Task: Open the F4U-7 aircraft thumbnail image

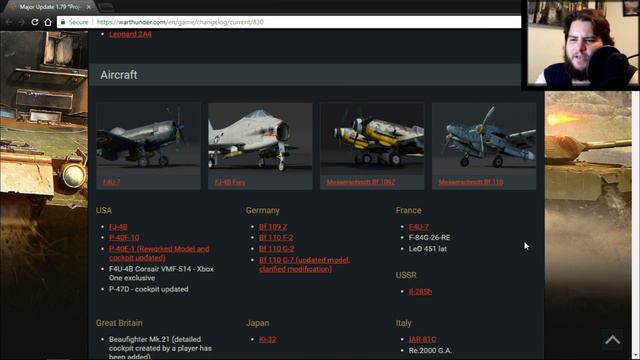Action: (148, 138)
